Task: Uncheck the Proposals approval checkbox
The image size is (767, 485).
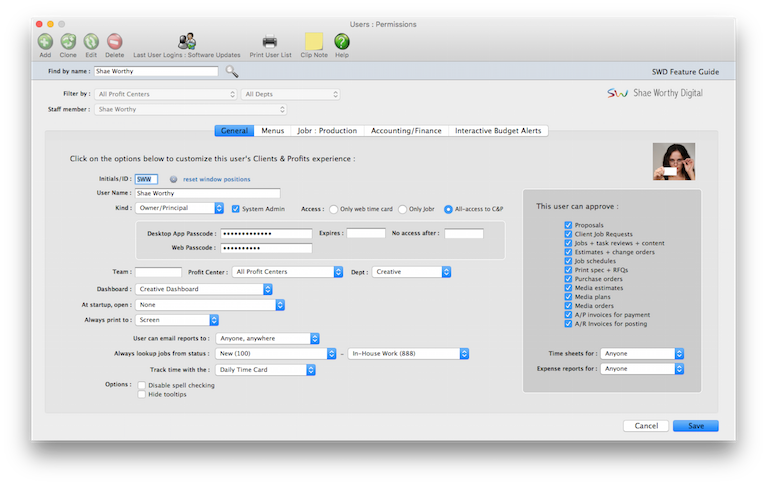Action: (x=568, y=225)
